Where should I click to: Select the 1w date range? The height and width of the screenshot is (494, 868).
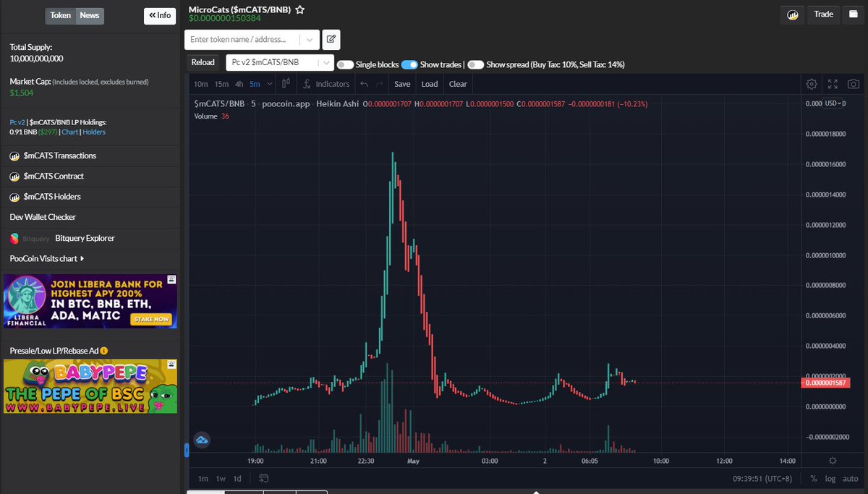click(x=221, y=478)
